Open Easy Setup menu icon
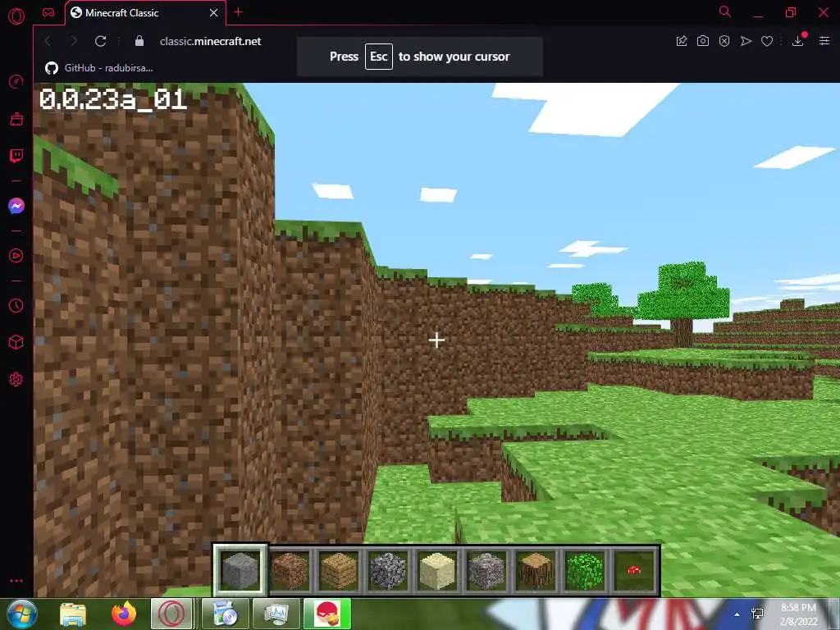 pyautogui.click(x=824, y=41)
